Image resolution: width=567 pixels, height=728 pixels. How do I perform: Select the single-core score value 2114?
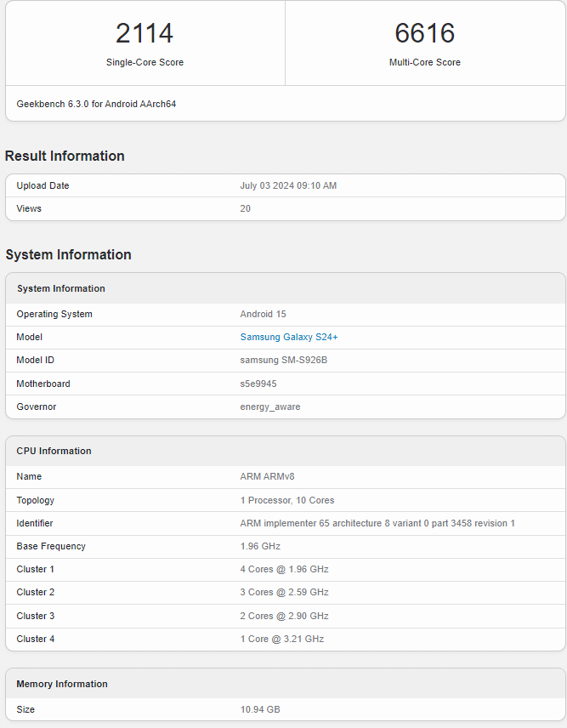(145, 33)
